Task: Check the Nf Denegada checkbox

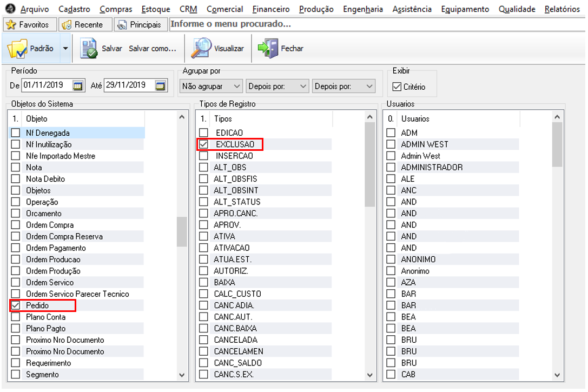Action: pyautogui.click(x=15, y=132)
